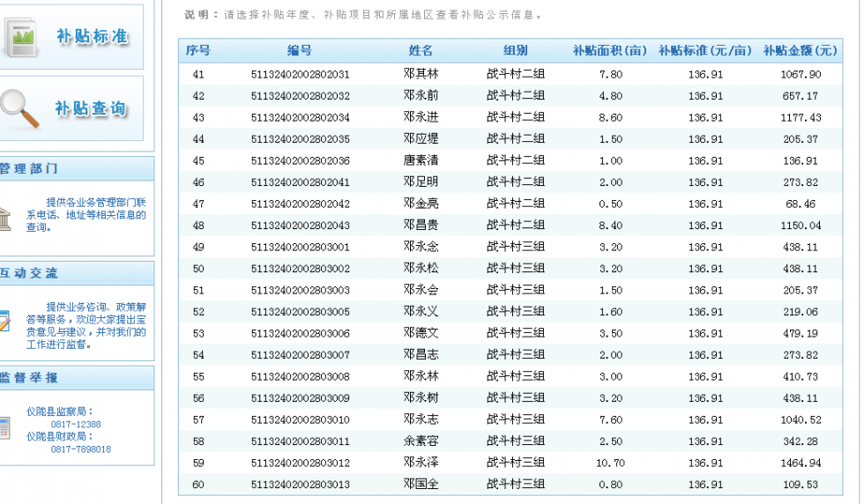Click the 组别 column header
This screenshot has height=504, width=864.
pos(516,51)
